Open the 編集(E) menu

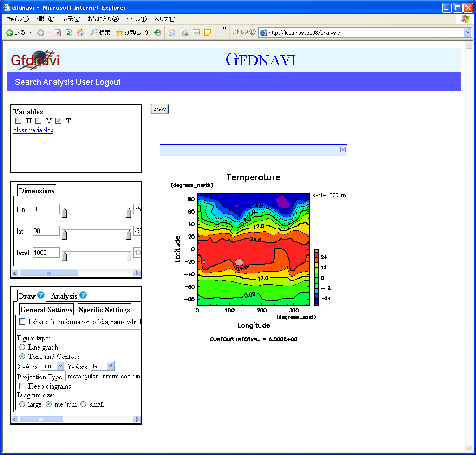coord(46,19)
